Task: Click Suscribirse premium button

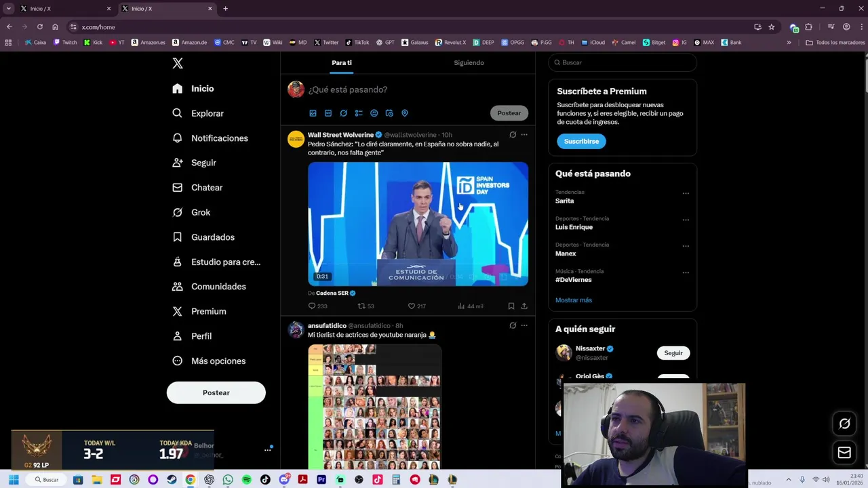Action: point(581,141)
